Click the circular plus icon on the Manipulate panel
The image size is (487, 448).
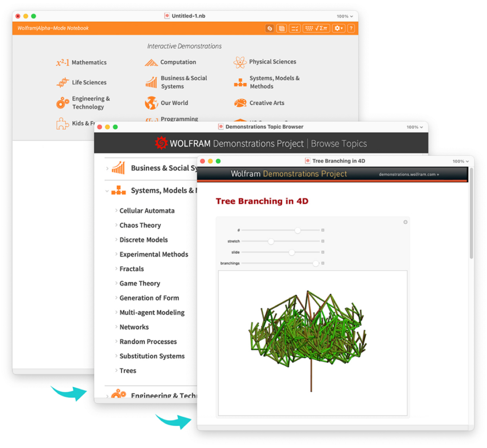(405, 222)
